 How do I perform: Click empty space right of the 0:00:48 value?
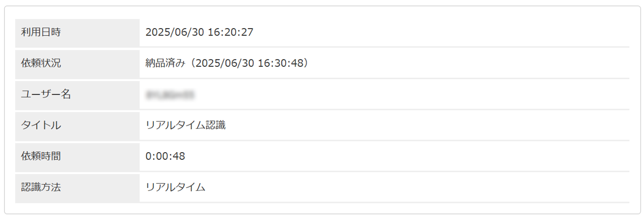click(408, 156)
